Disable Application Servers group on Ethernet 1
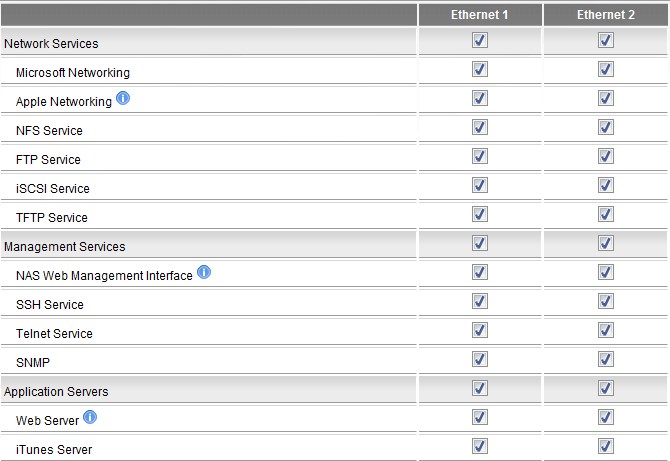670x461 pixels. (480, 388)
